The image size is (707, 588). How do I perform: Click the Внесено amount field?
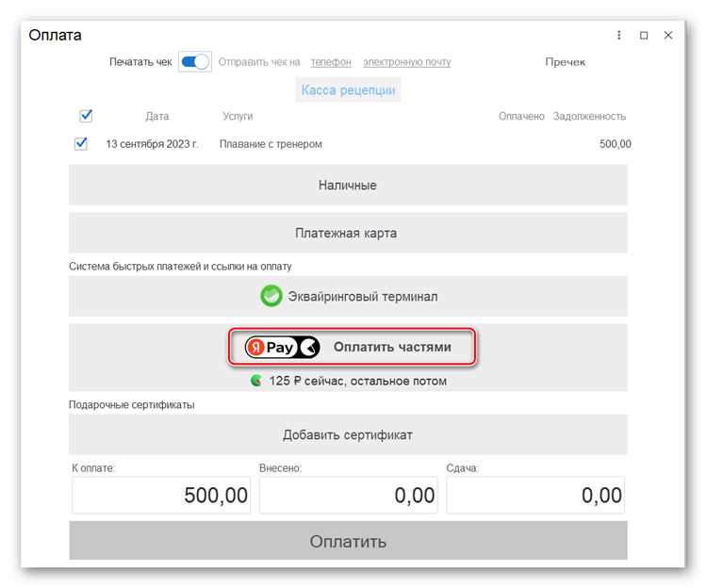(347, 495)
